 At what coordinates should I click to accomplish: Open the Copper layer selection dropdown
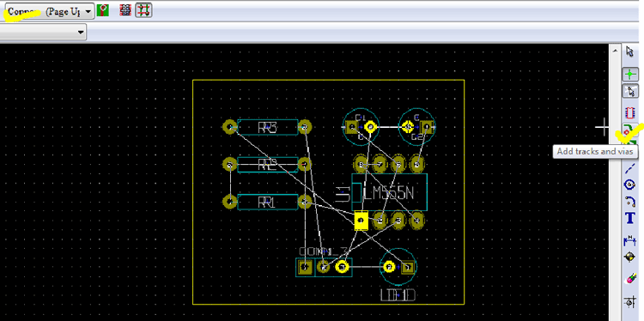pos(49,12)
